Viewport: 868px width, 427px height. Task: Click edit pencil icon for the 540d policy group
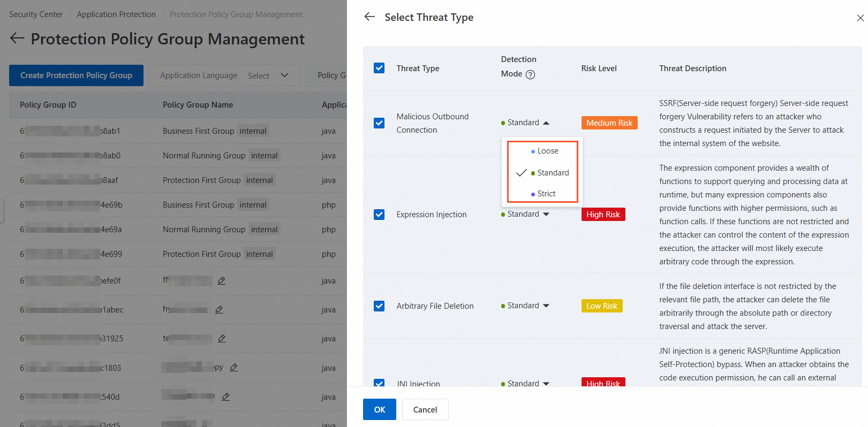226,396
